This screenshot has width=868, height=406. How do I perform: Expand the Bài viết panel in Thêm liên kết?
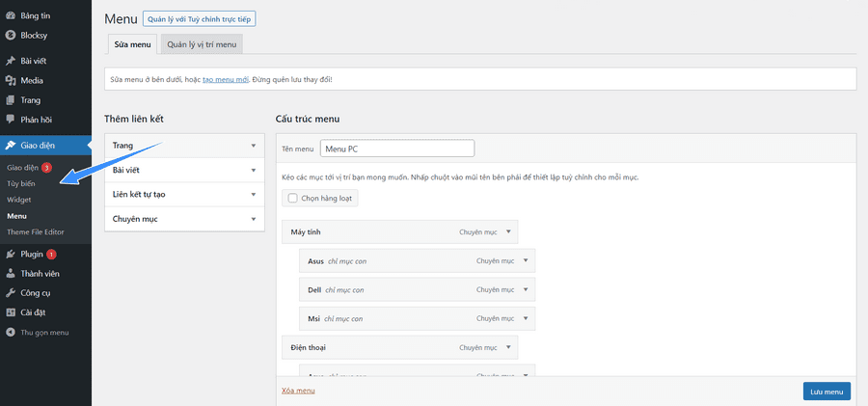click(254, 170)
